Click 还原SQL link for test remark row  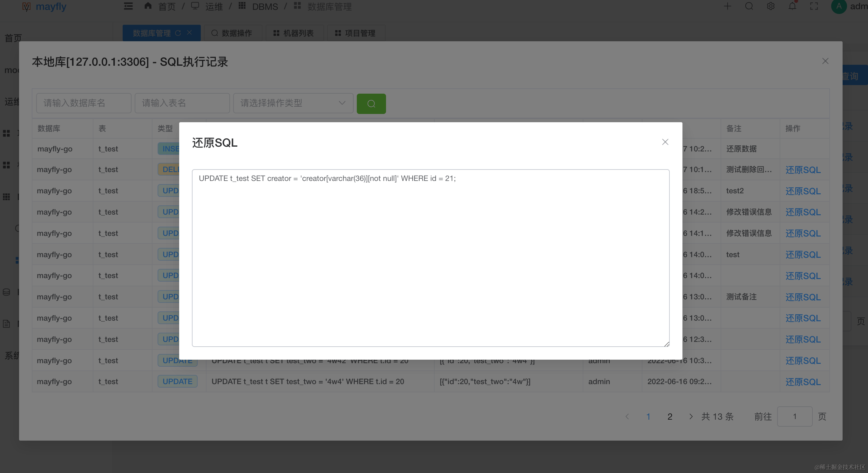point(803,255)
